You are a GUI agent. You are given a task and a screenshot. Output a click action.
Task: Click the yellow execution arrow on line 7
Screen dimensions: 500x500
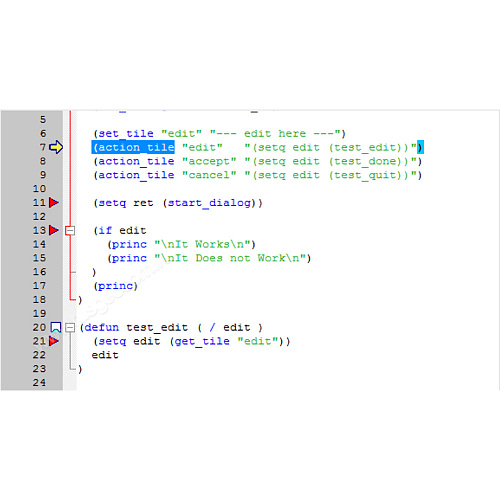[56, 147]
